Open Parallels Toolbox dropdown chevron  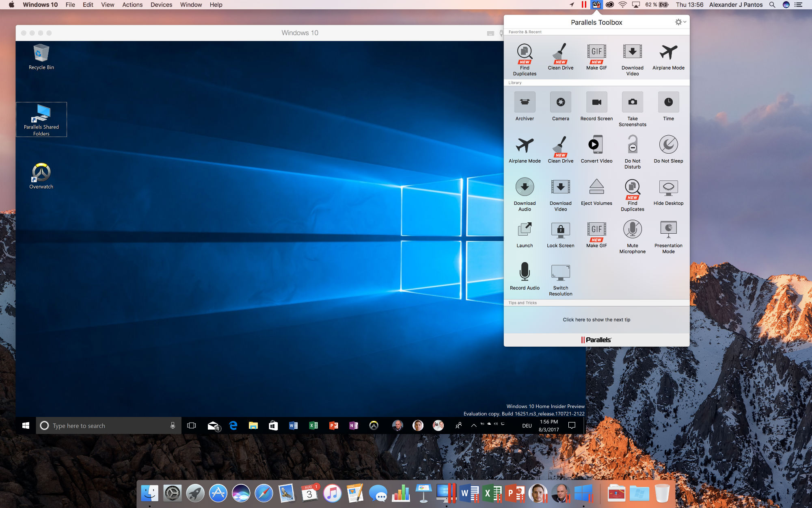[x=684, y=22]
